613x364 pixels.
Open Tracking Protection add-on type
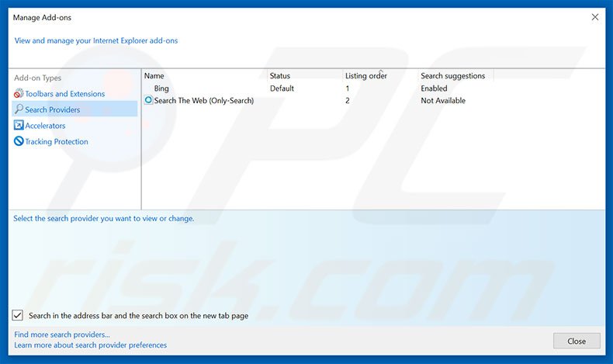click(x=57, y=141)
